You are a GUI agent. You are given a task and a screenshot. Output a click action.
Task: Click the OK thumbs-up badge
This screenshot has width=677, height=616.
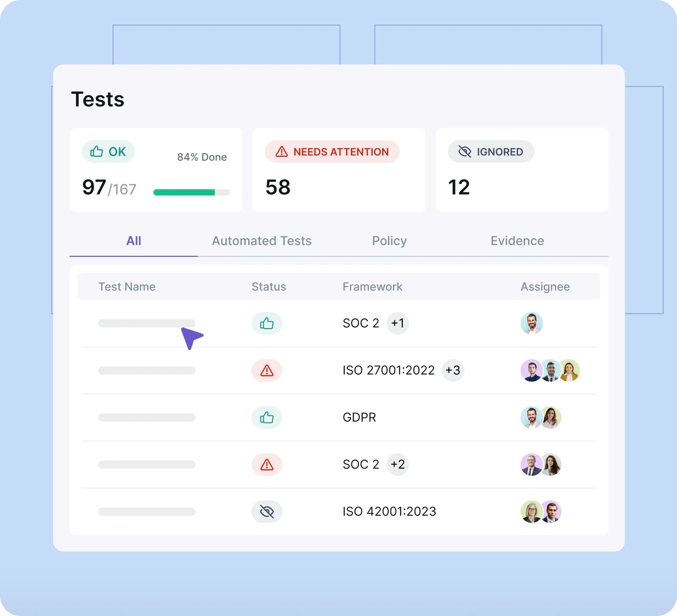pos(108,151)
